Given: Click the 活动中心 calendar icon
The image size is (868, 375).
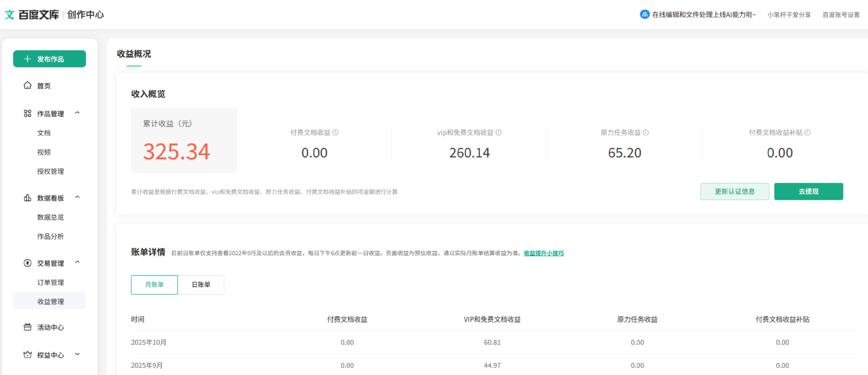Looking at the screenshot, I should pyautogui.click(x=27, y=327).
